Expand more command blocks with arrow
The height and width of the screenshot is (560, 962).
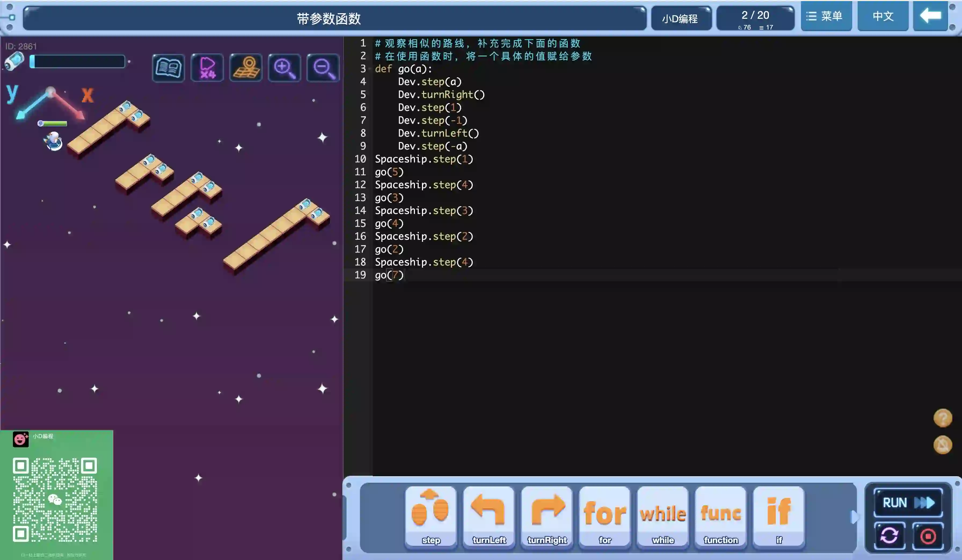854,517
